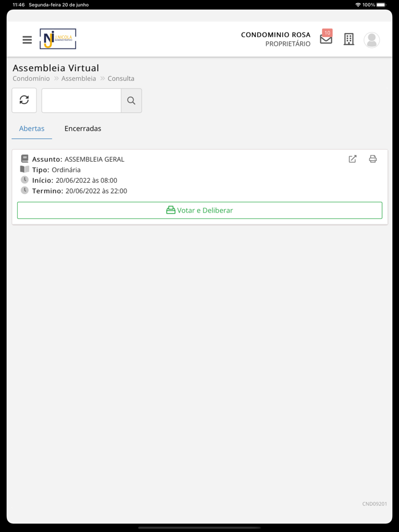Click the ASSEMBLEIA GERAL subject text
Viewport: 399px width, 532px height.
coord(94,159)
